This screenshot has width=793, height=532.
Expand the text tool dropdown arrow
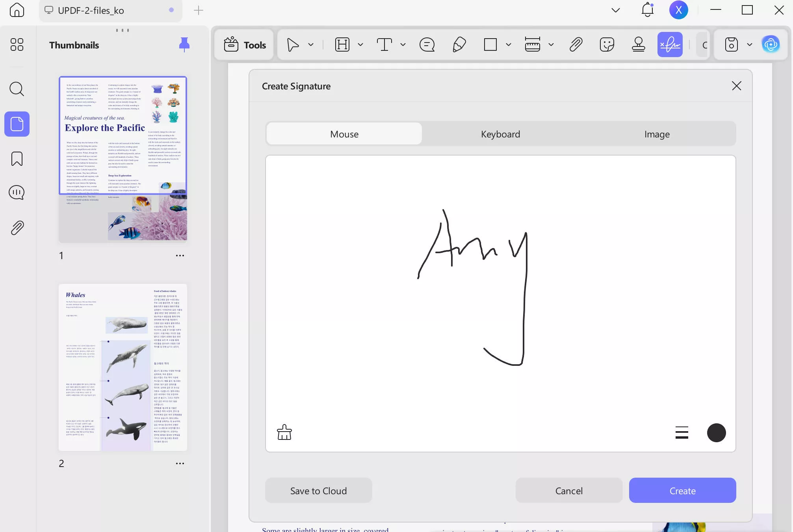coord(403,44)
